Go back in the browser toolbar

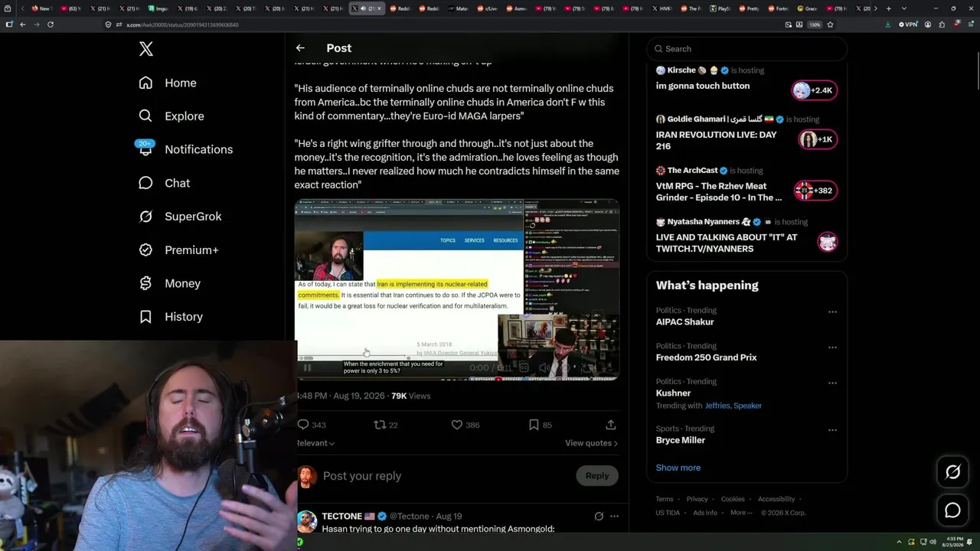click(23, 24)
